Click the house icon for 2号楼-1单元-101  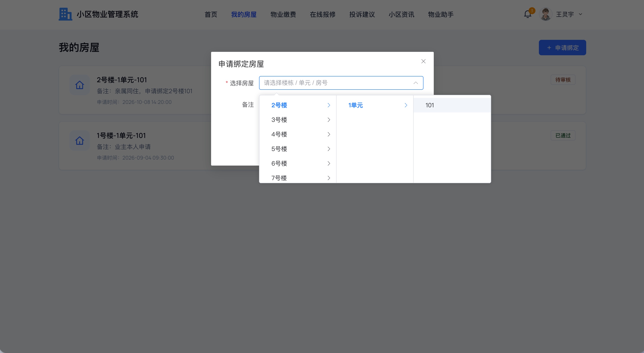point(79,85)
